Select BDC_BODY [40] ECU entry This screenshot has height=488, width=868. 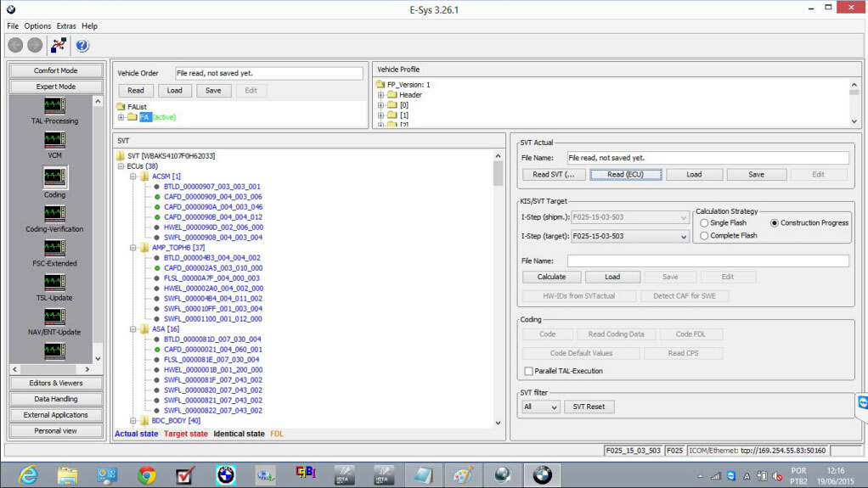coord(176,420)
